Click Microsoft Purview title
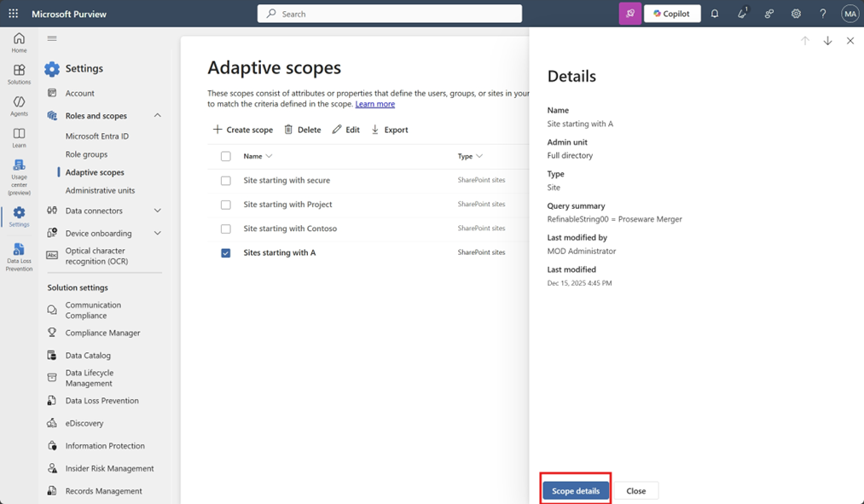864x504 pixels. [x=69, y=14]
